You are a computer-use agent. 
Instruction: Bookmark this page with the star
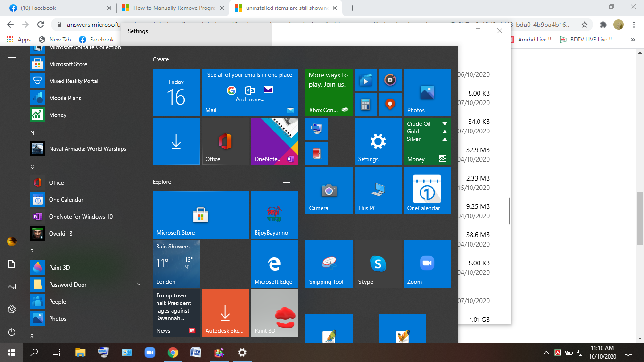[x=585, y=25]
